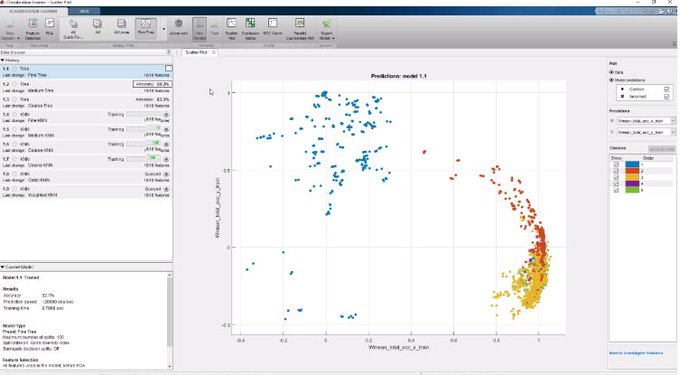
Task: Collapse the History section
Action: [x=3, y=60]
